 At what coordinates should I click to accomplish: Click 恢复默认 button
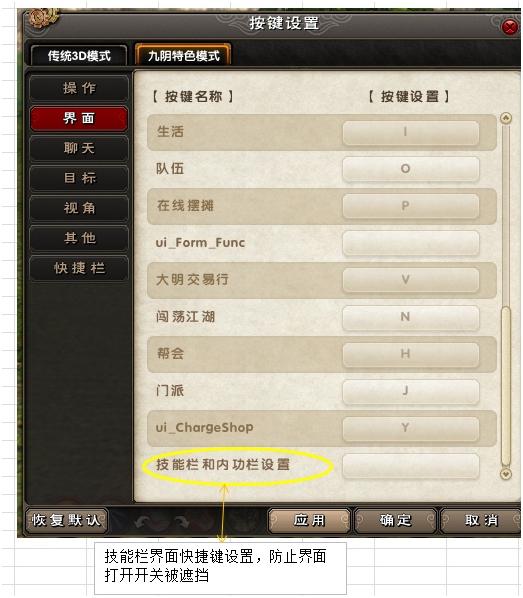(66, 520)
